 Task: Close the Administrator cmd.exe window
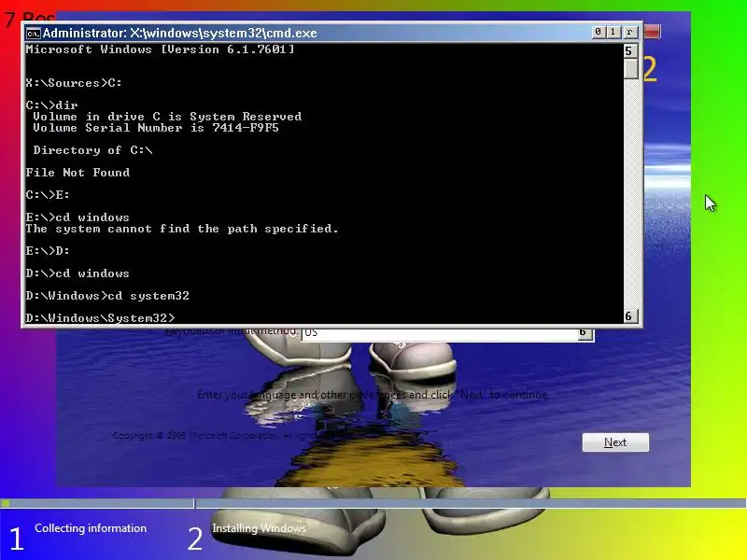629,32
